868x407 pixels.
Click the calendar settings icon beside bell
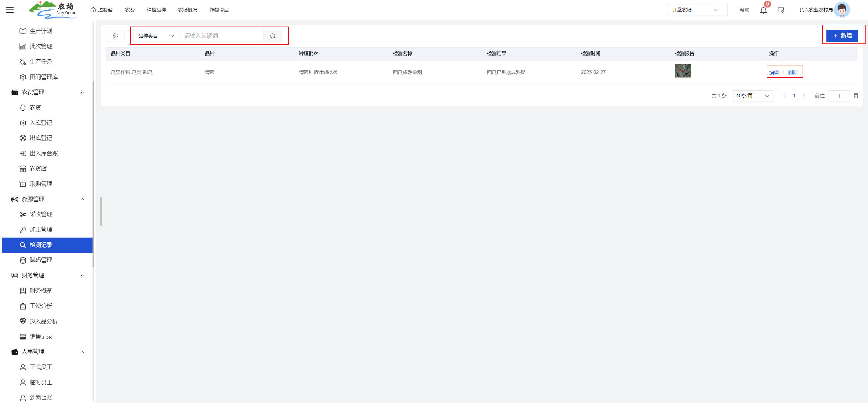(780, 10)
